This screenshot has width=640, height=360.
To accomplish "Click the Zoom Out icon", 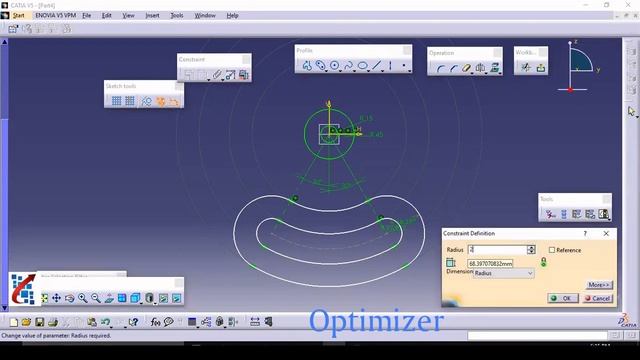I will tap(96, 298).
